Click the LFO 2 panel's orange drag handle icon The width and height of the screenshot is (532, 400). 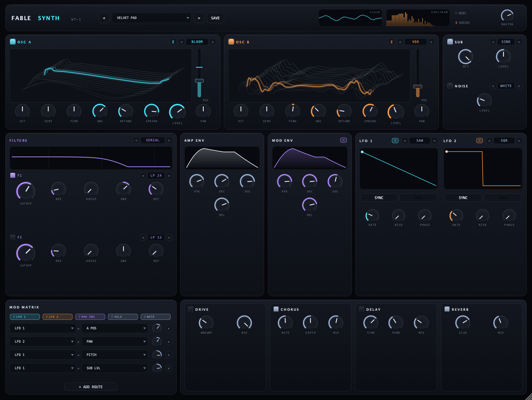tap(480, 141)
